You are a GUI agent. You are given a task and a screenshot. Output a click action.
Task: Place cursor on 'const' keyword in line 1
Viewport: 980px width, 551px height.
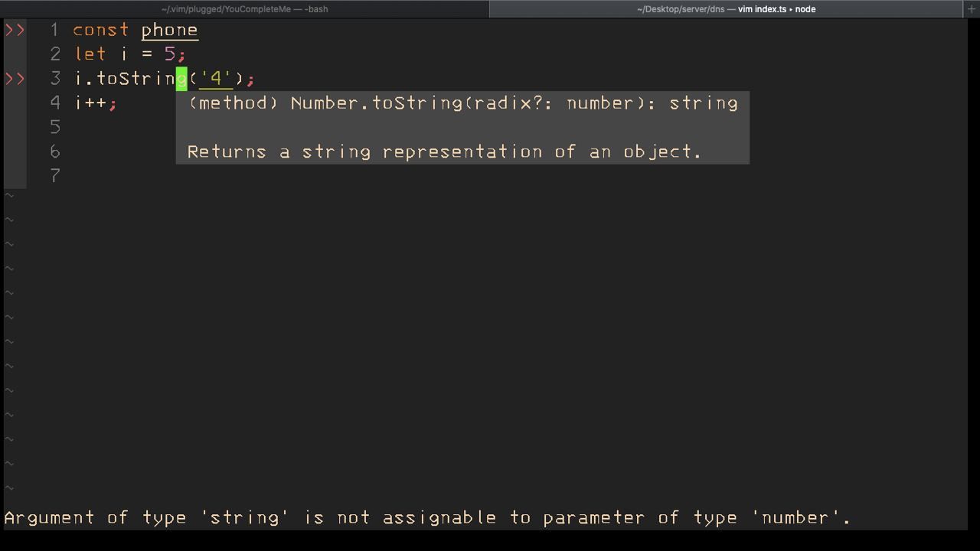coord(101,30)
